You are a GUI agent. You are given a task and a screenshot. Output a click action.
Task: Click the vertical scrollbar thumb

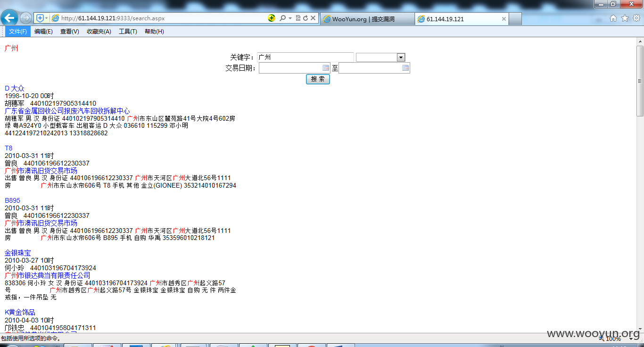640,81
